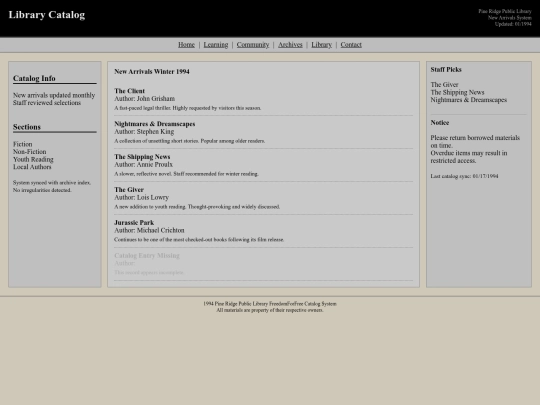Click 'Pine Ridge Public Library' header text

pyautogui.click(x=505, y=11)
